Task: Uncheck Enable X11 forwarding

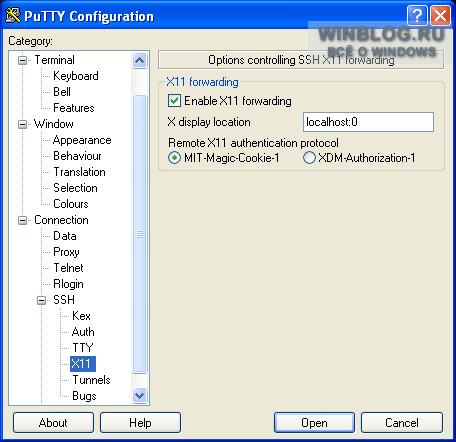Action: (x=174, y=101)
